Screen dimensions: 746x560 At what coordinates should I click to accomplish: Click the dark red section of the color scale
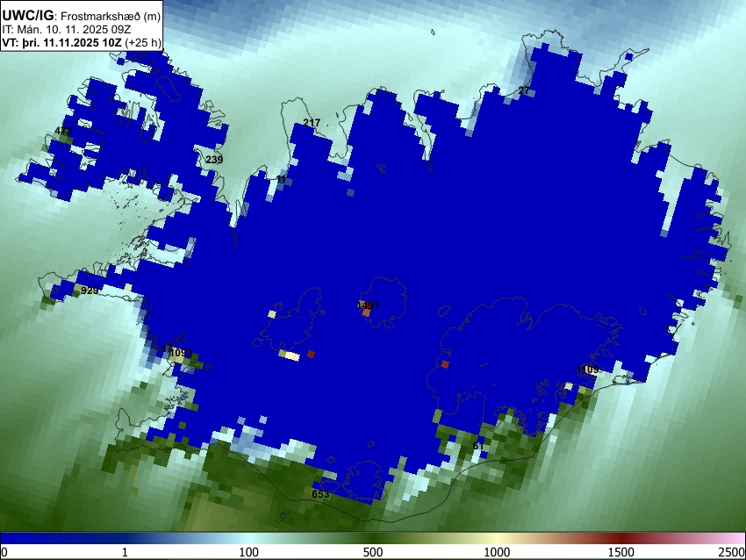[x=620, y=539]
